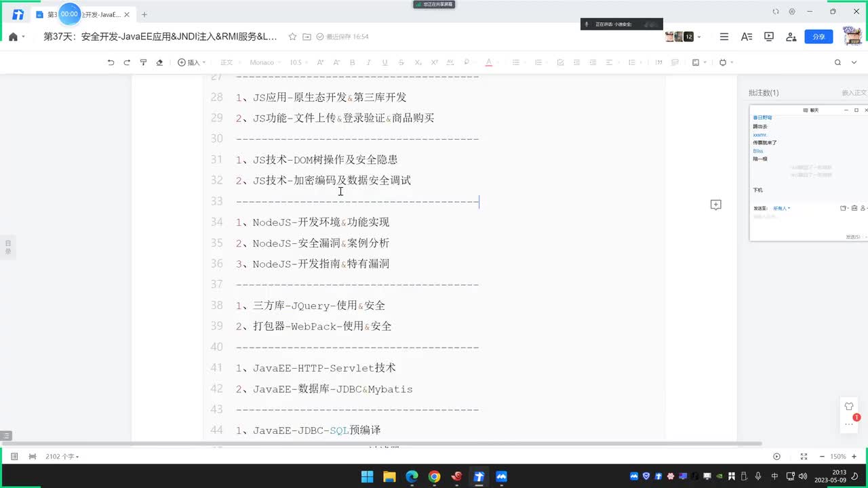Image resolution: width=868 pixels, height=488 pixels.
Task: Click the home icon
Action: 13,37
